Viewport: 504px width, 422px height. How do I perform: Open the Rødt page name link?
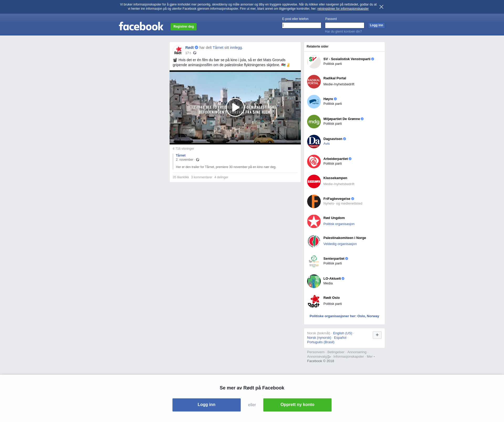[190, 48]
